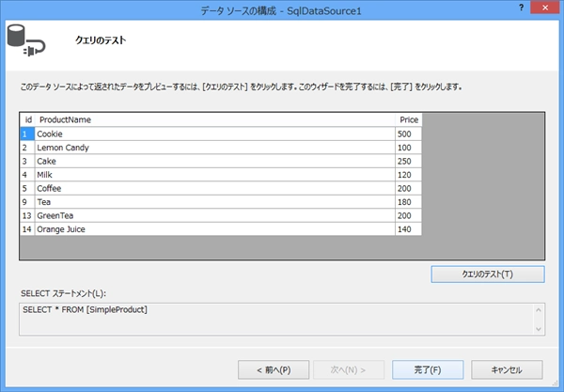Click the price 140 cell for Orange Juice
The height and width of the screenshot is (392, 564).
(x=409, y=229)
